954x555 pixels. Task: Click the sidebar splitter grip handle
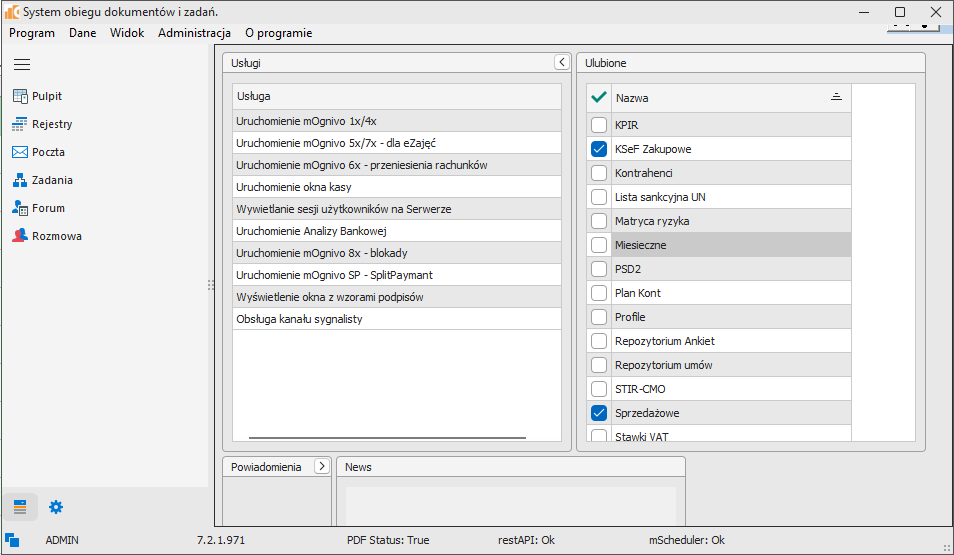(211, 285)
